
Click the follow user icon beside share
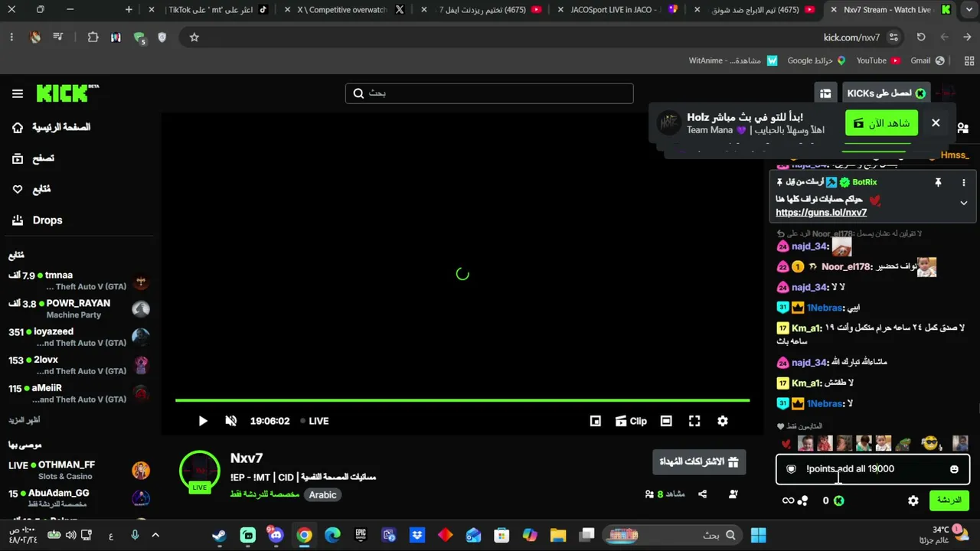pyautogui.click(x=733, y=494)
